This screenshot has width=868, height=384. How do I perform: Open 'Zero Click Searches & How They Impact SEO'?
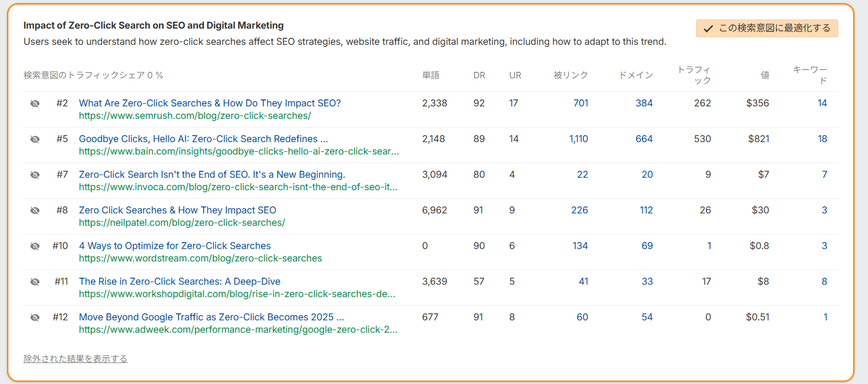177,210
